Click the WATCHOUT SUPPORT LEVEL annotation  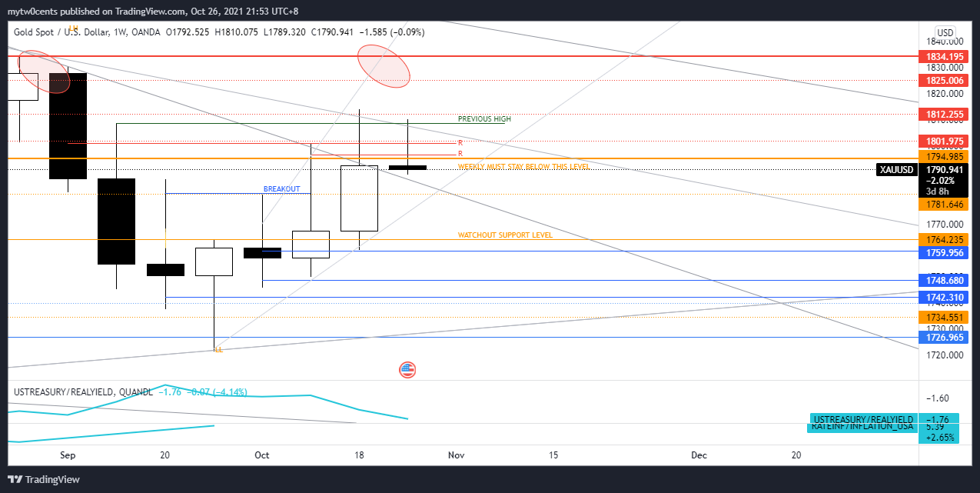click(x=505, y=235)
